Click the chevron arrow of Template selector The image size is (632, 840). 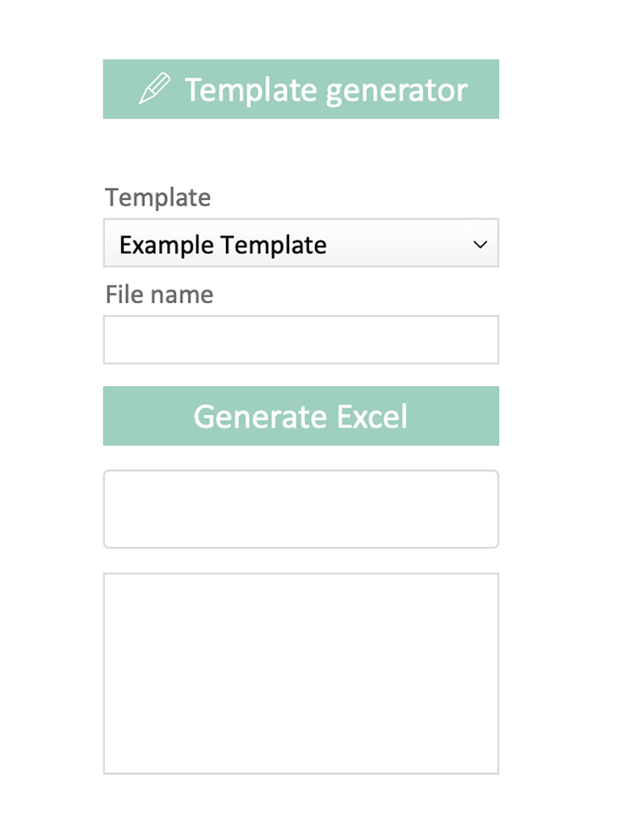pyautogui.click(x=481, y=244)
